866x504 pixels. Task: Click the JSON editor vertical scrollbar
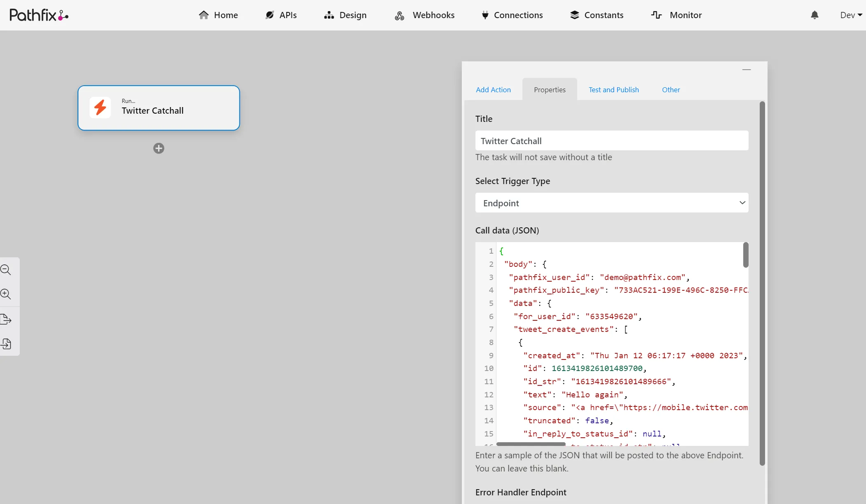click(x=746, y=255)
